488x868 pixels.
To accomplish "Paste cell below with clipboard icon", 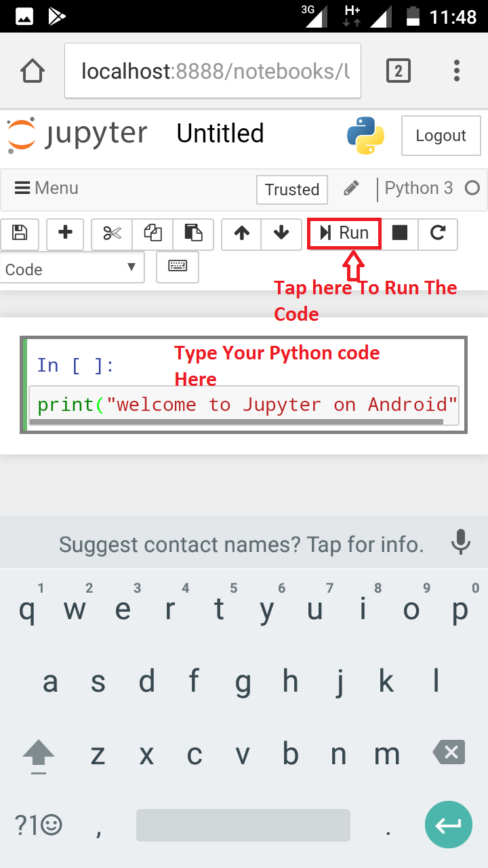I will point(193,234).
